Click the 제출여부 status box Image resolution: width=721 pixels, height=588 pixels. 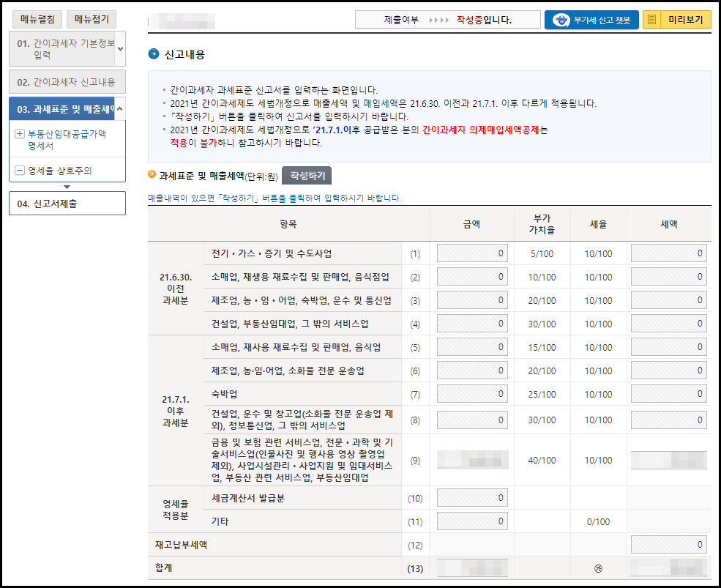[x=448, y=20]
